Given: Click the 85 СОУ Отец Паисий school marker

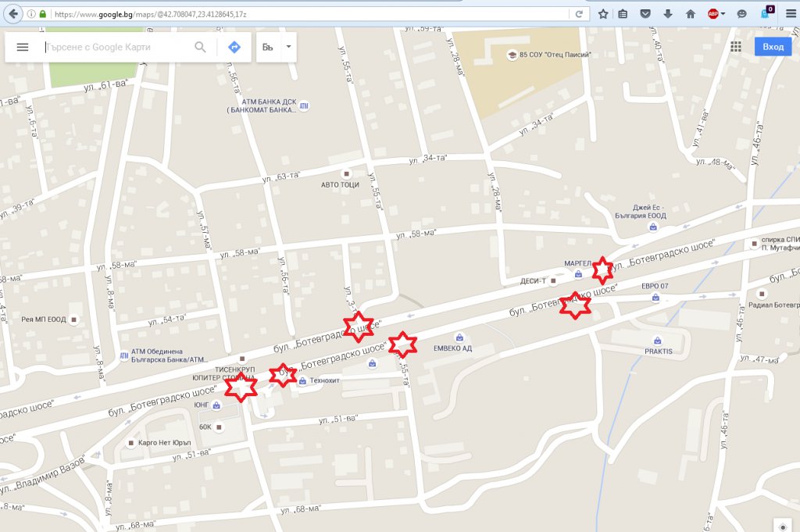Looking at the screenshot, I should 512,55.
